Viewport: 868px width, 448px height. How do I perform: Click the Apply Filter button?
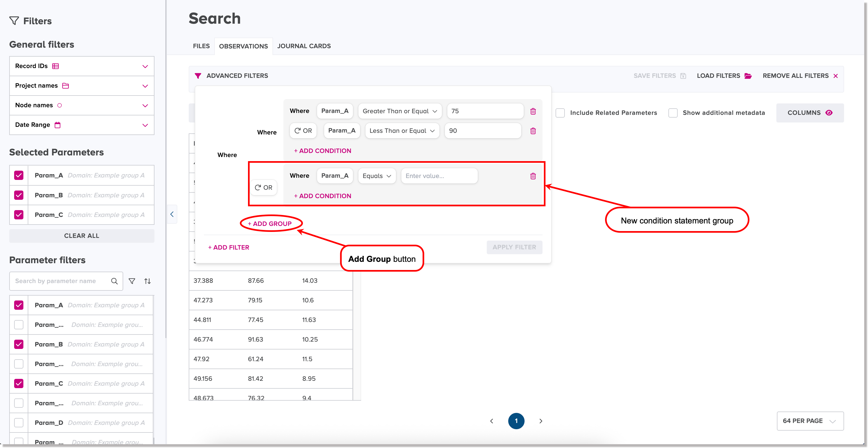click(x=514, y=247)
